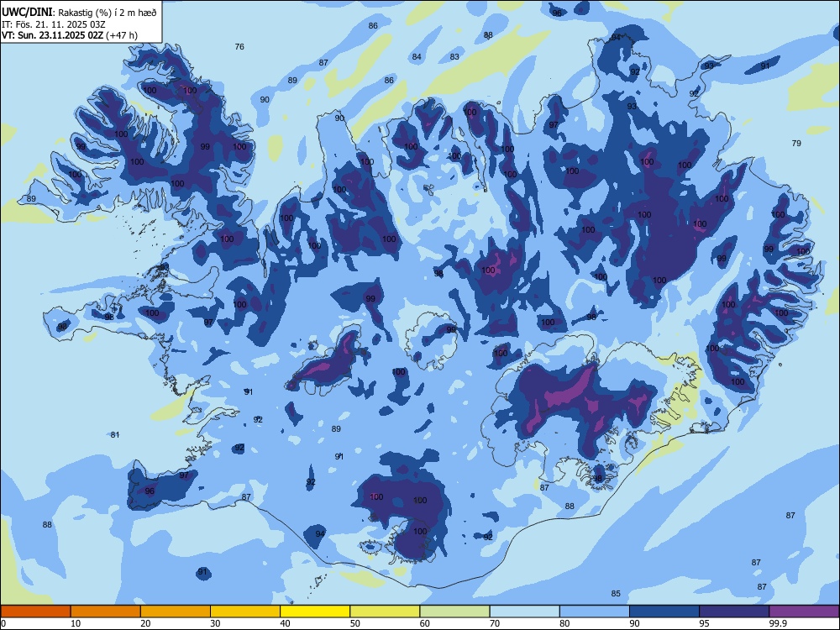Click the 10–20 orange legend swatch
The width and height of the screenshot is (840, 630).
106,612
